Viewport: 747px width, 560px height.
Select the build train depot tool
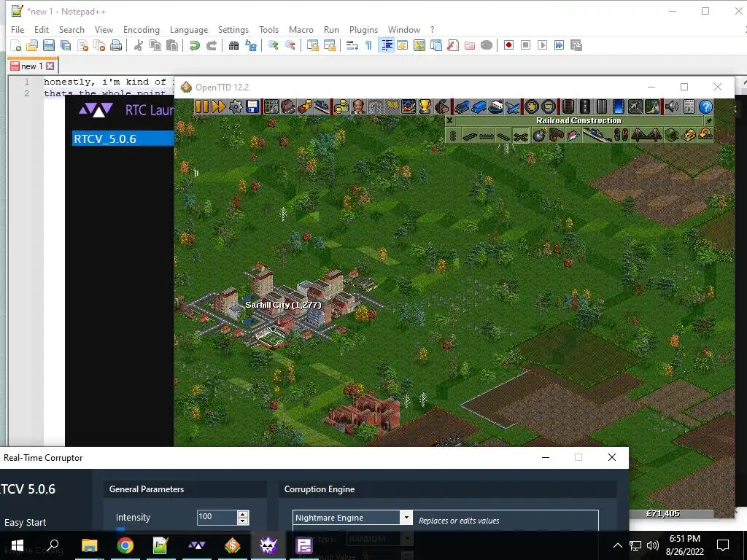556,136
